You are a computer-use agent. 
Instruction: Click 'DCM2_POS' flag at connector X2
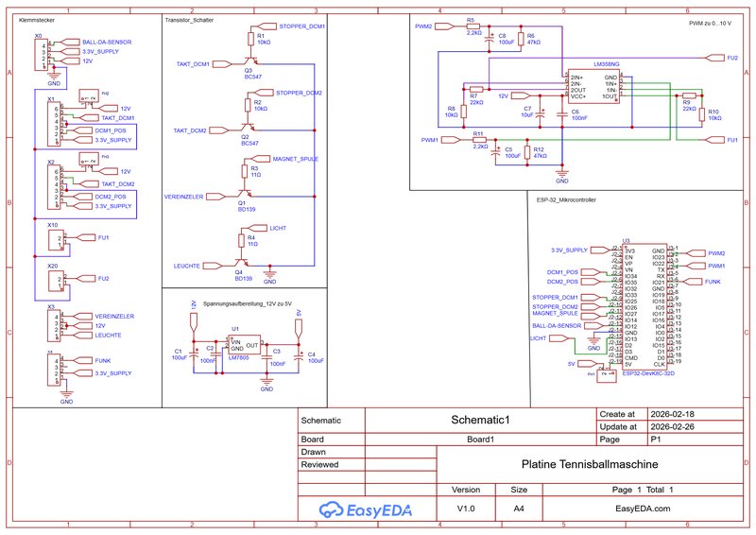[x=83, y=197]
